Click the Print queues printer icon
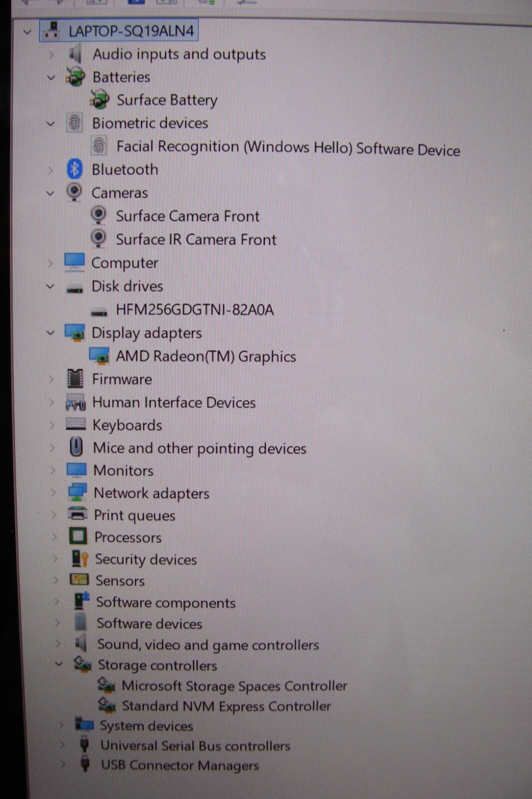Screen dimensions: 532x799 pyautogui.click(x=78, y=514)
